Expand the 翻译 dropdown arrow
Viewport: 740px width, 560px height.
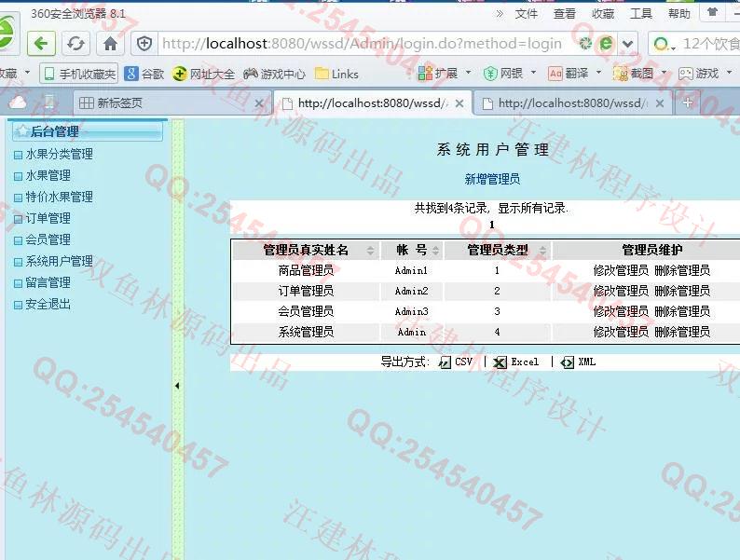598,73
